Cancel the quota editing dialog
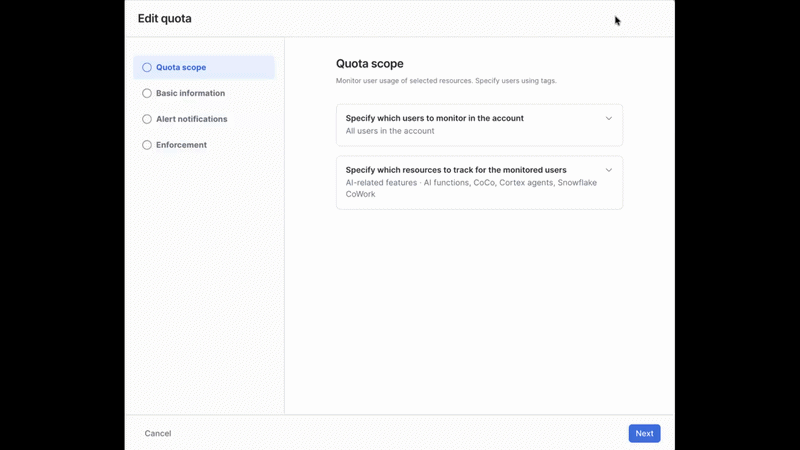Image resolution: width=800 pixels, height=450 pixels. click(x=158, y=433)
